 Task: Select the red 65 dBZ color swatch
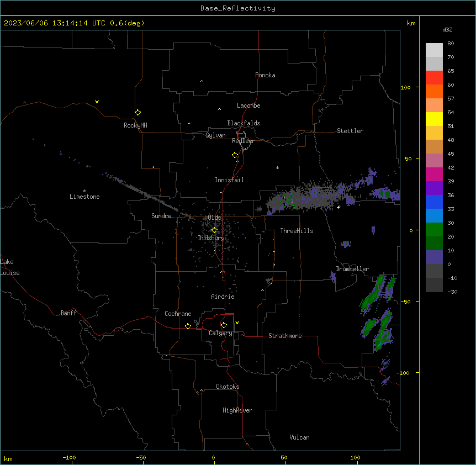pyautogui.click(x=434, y=78)
